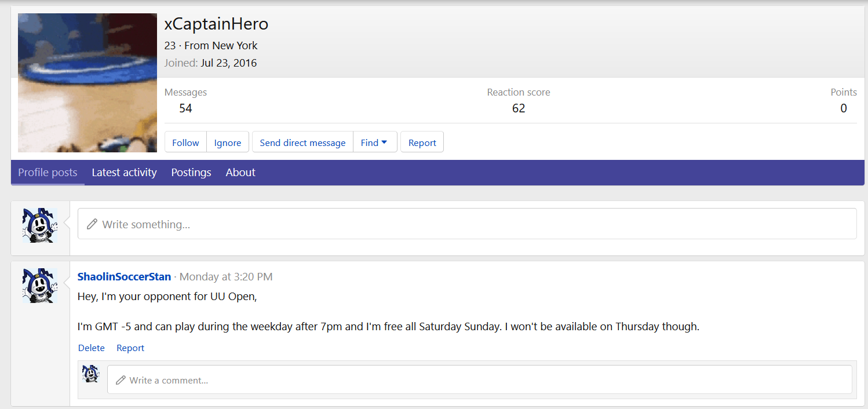Image resolution: width=868 pixels, height=409 pixels.
Task: Switch to the Latest activity tab
Action: pyautogui.click(x=124, y=173)
